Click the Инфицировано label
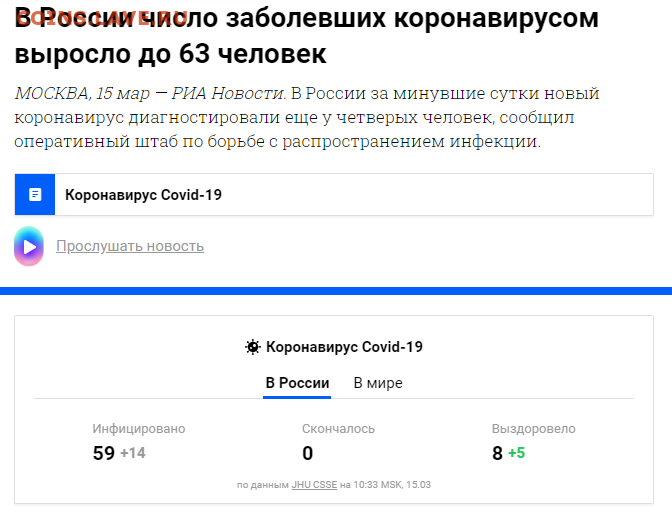 pyautogui.click(x=139, y=429)
